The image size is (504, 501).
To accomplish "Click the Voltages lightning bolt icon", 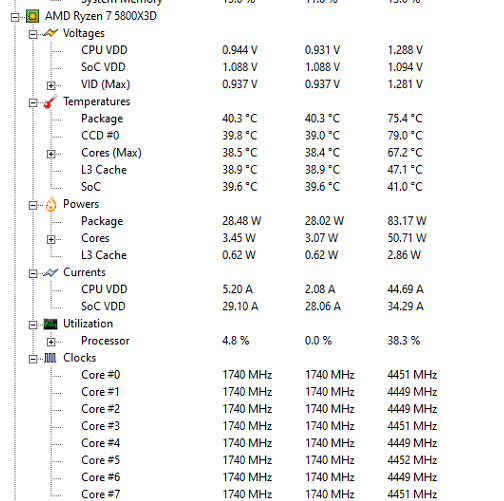I will 50,33.
